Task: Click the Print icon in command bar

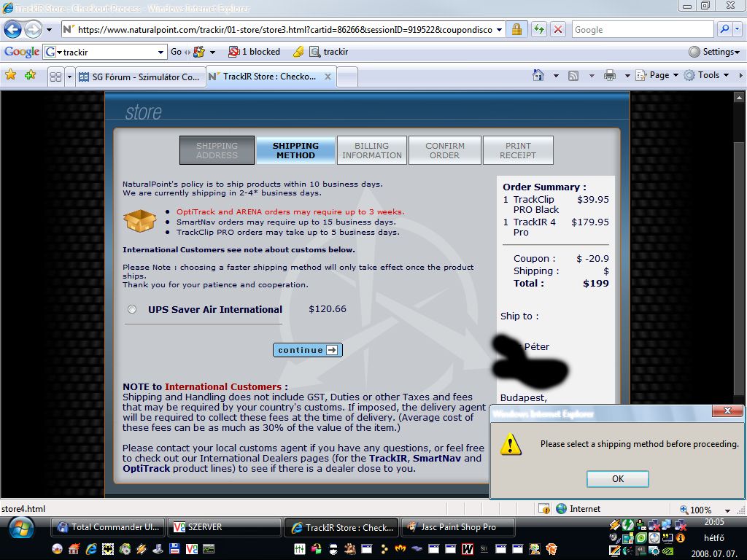Action: 610,75
